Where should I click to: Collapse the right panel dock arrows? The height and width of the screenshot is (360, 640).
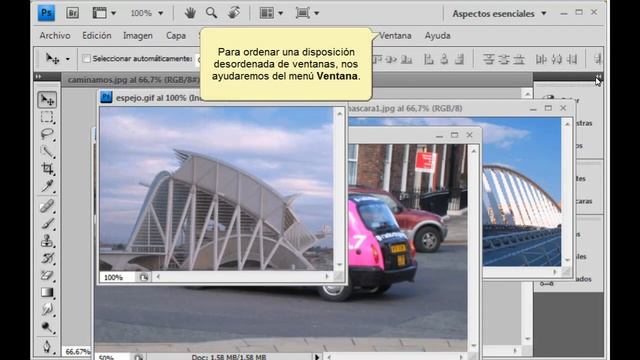tap(598, 76)
